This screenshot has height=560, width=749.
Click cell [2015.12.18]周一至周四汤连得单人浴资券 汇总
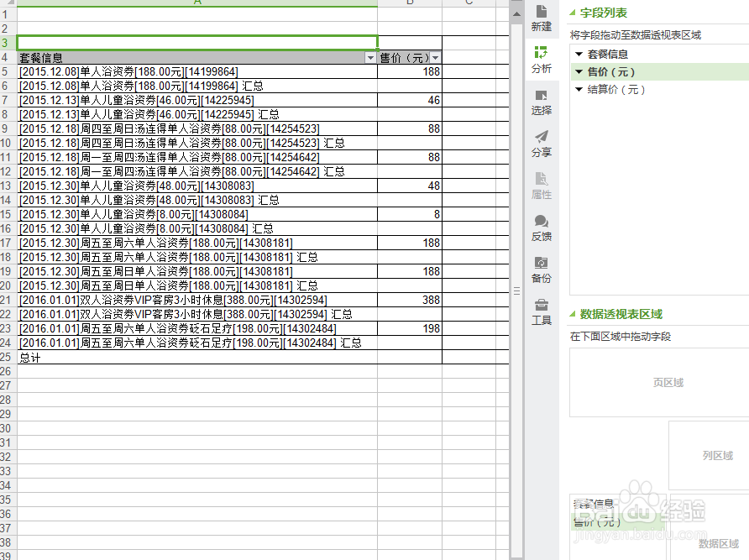point(197,171)
